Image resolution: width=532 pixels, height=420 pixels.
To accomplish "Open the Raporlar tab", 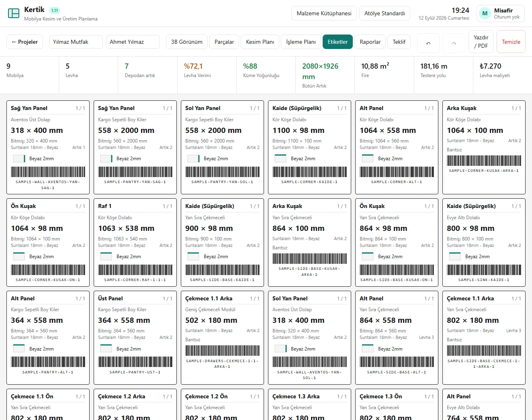I will [x=370, y=42].
